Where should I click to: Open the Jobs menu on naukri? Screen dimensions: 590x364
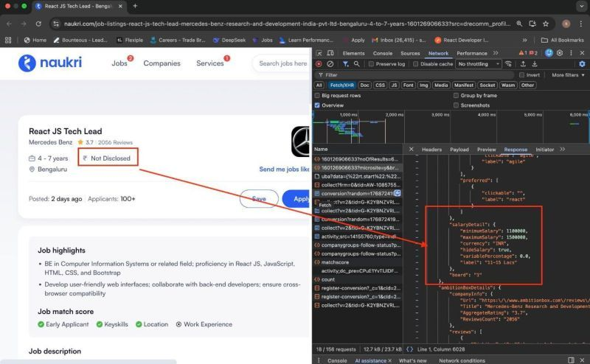[119, 63]
